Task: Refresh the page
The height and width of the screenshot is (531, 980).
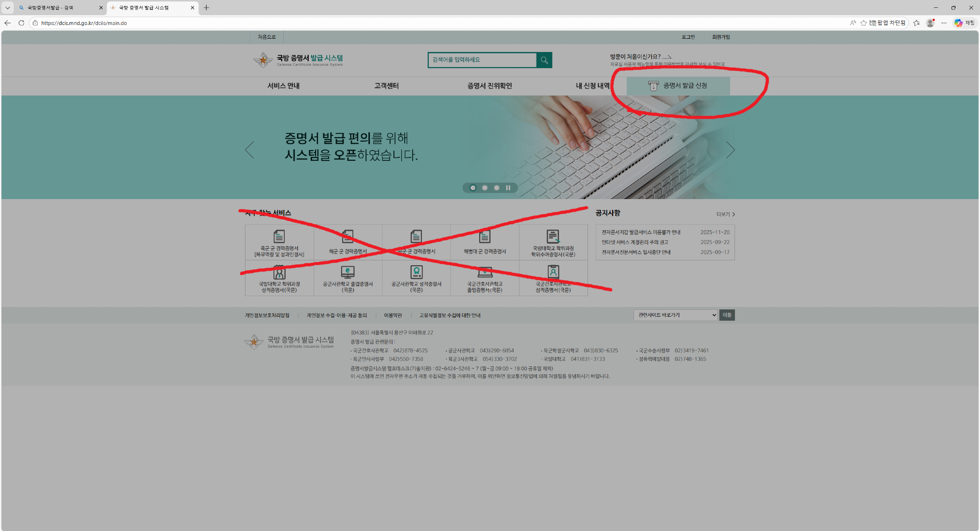Action: click(21, 23)
